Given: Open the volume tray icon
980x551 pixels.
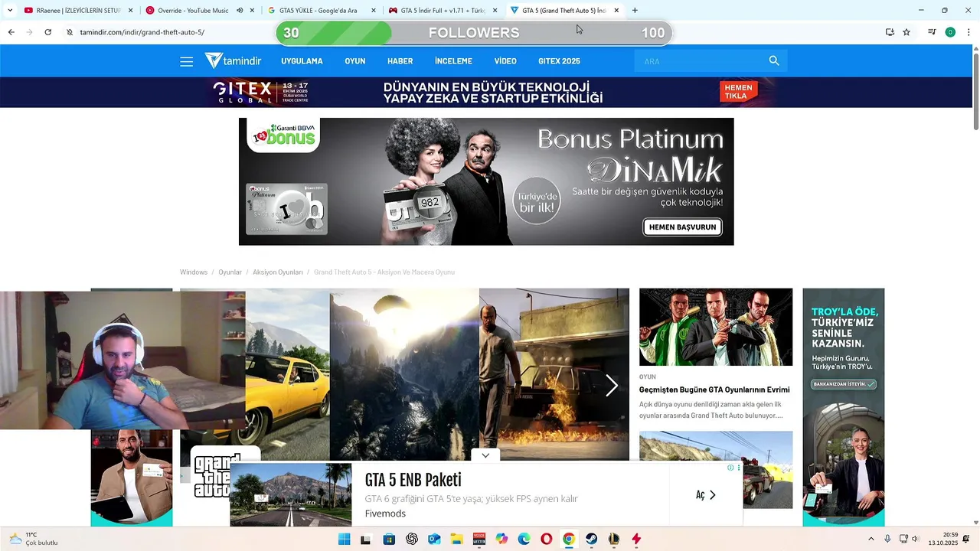Looking at the screenshot, I should point(915,539).
